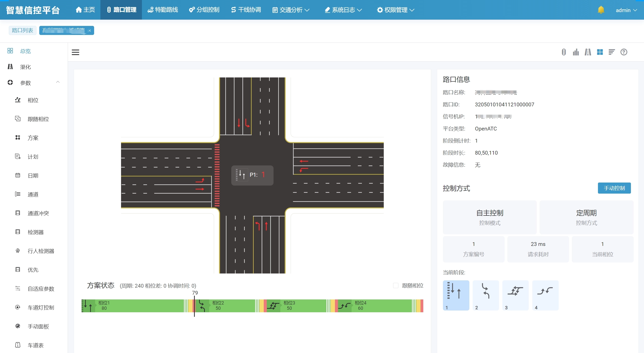Screen dimensions: 644x353
Task: Expand the admin user dropdown
Action: [x=626, y=10]
